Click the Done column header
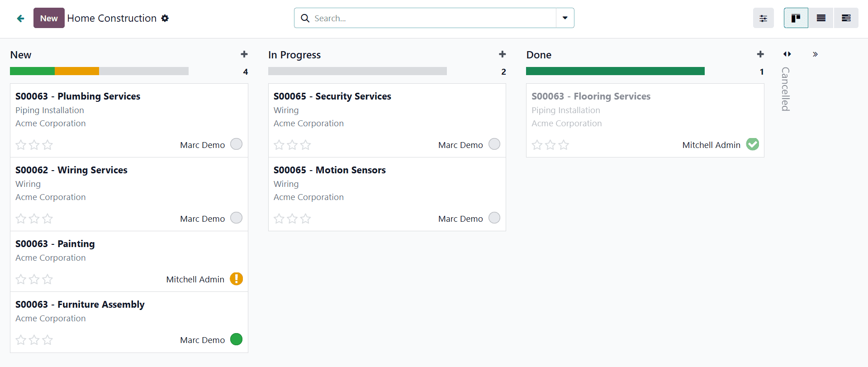The image size is (868, 367). click(539, 55)
